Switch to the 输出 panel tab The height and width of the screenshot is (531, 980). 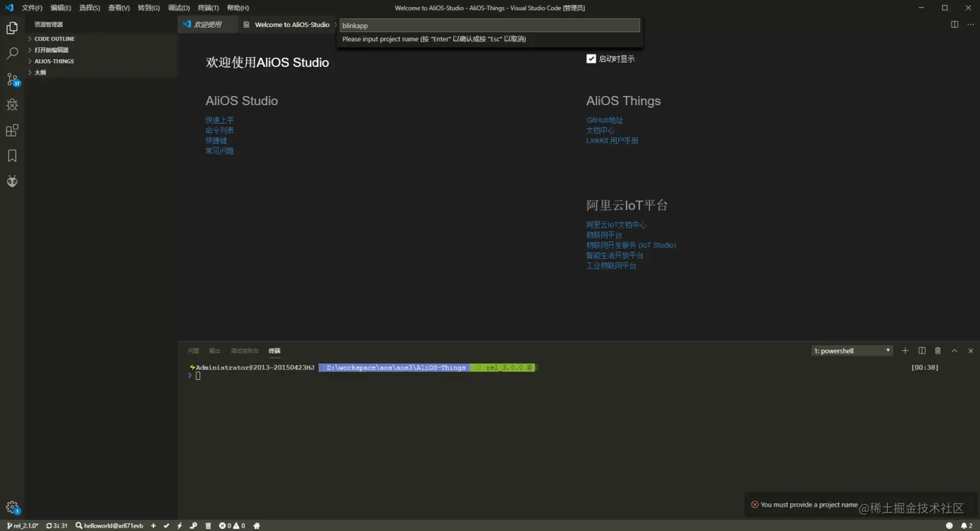pos(215,351)
